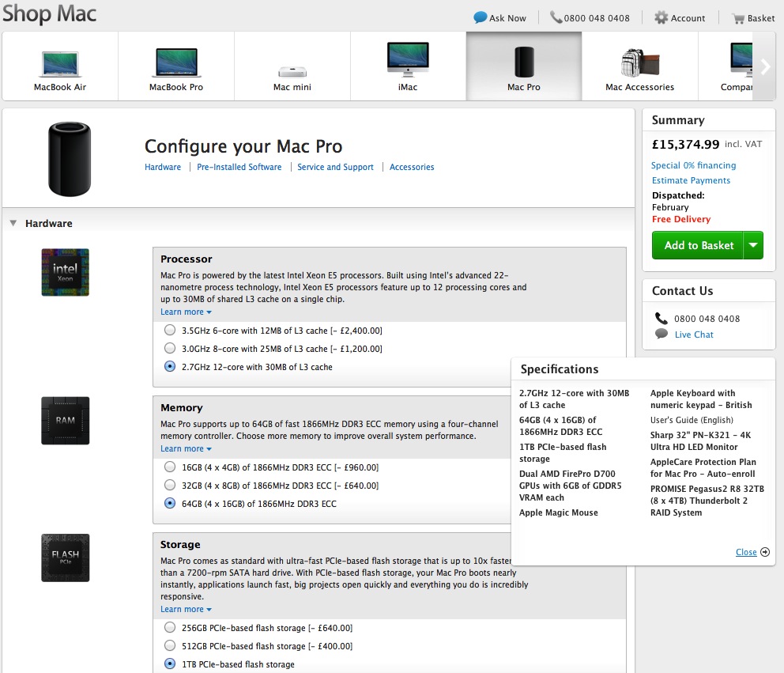
Task: Open the Basket cart icon
Action: coord(738,18)
